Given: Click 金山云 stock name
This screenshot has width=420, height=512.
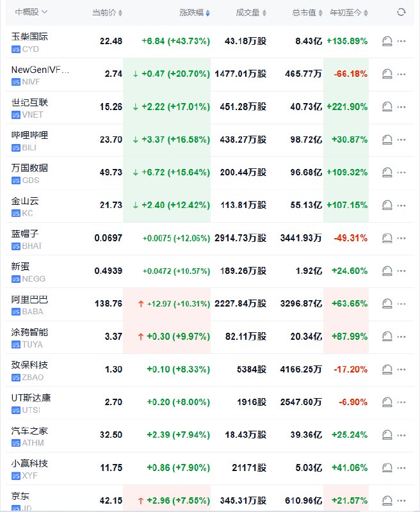Looking at the screenshot, I should (25, 201).
